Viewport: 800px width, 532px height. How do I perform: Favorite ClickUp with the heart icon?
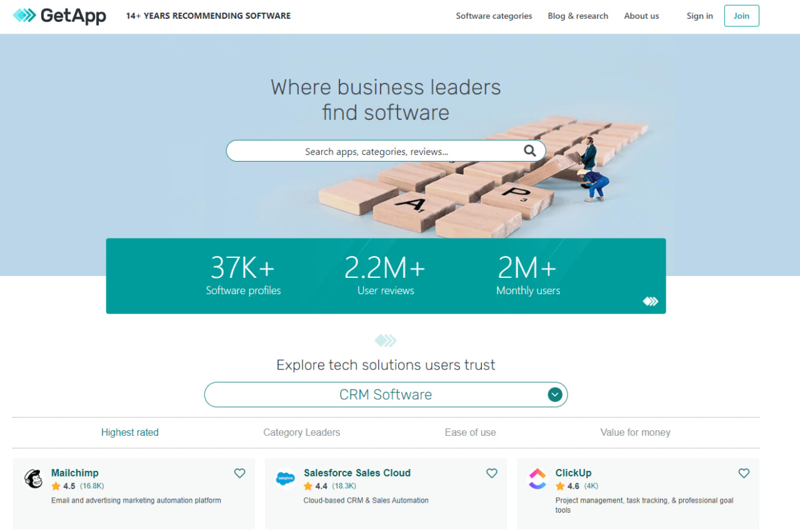click(744, 473)
